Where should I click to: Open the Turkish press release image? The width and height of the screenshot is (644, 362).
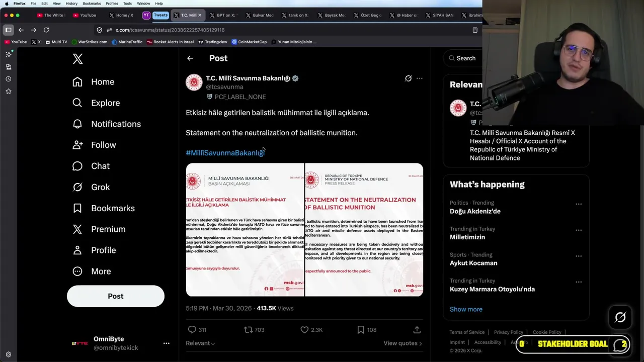point(245,230)
